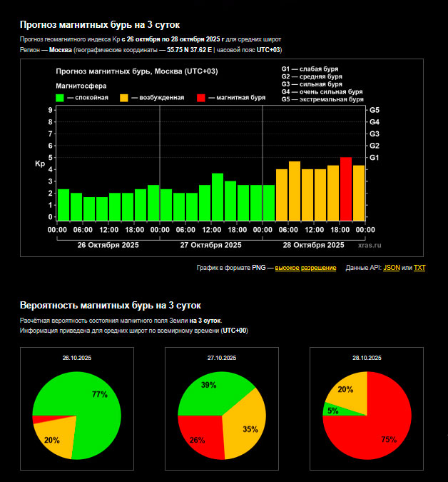
Task: Click the "26 Октября 2025" date axis label
Action: (x=108, y=244)
